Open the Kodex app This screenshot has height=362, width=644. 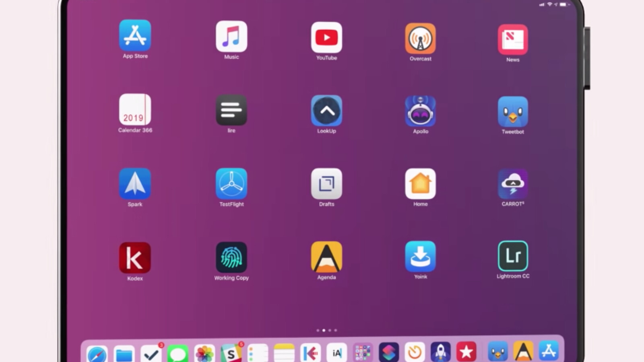(x=135, y=258)
